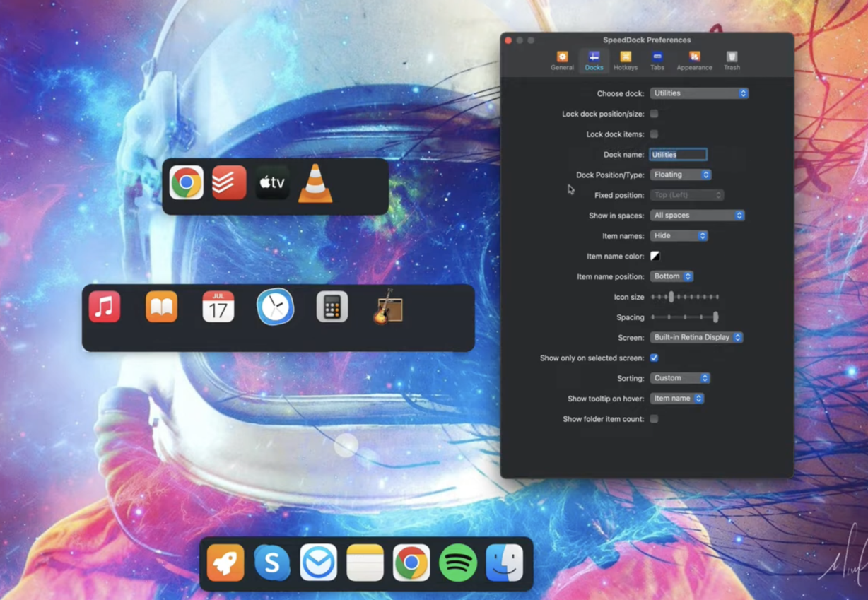This screenshot has height=600, width=868.
Task: Open the Calendar icon showing Jul 17
Action: pyautogui.click(x=218, y=307)
